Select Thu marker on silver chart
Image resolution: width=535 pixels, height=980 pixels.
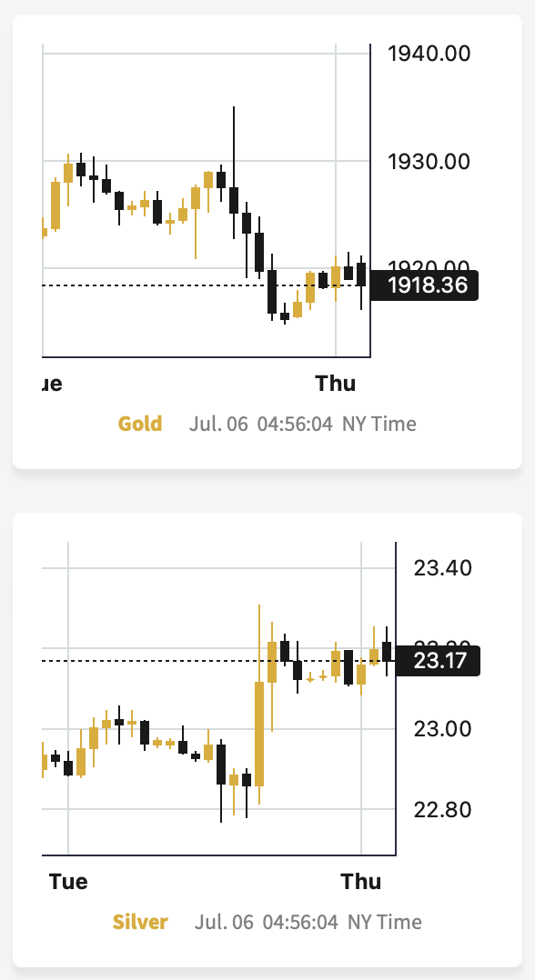coord(361,881)
